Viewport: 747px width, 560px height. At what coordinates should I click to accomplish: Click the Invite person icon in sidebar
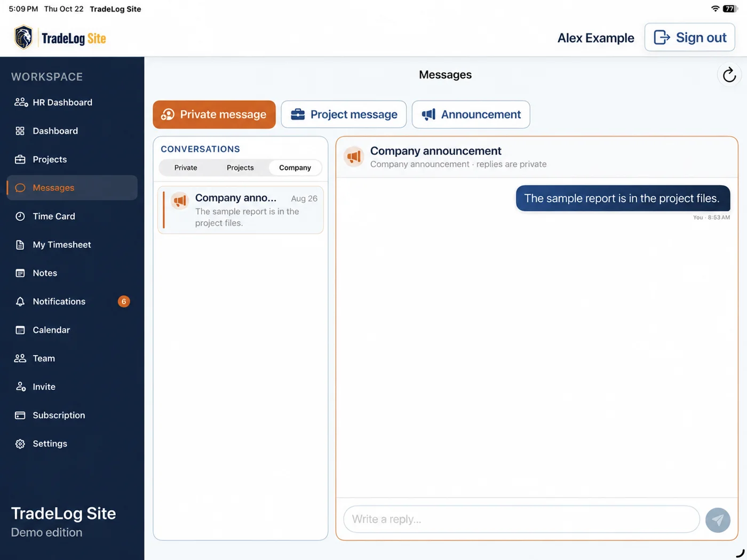coord(20,387)
